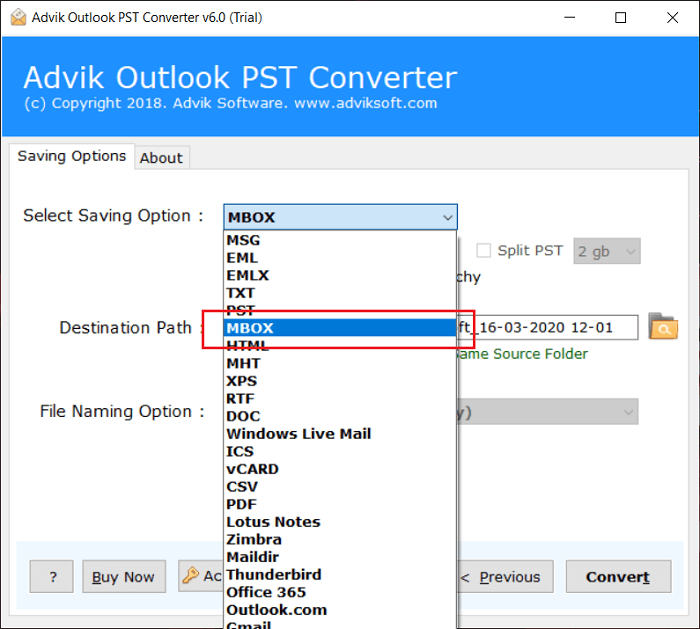Choose PDF from the saving list

pos(340,504)
